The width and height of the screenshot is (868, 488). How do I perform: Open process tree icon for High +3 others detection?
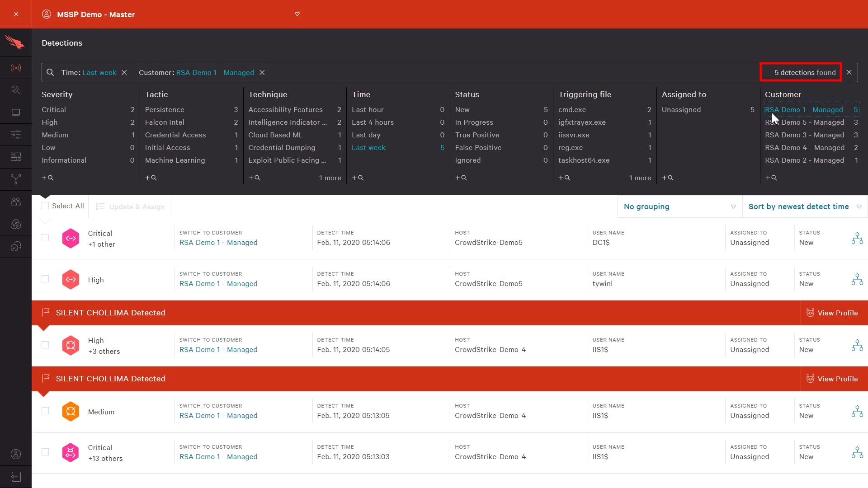[x=857, y=345]
